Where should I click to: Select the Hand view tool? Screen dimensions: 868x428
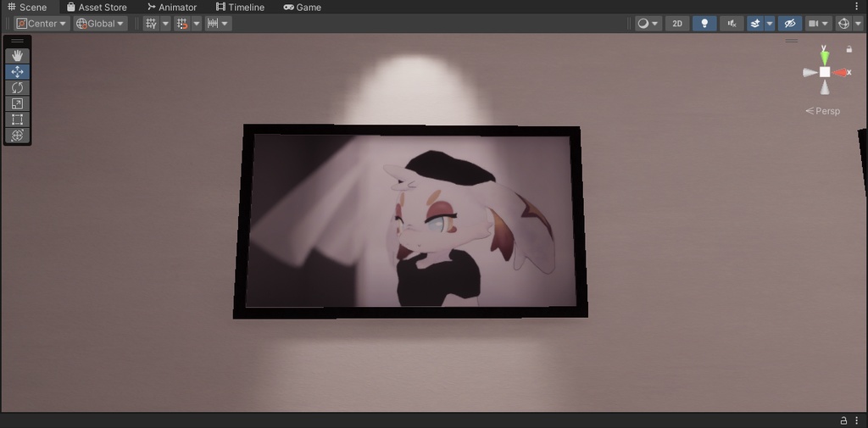coord(17,55)
